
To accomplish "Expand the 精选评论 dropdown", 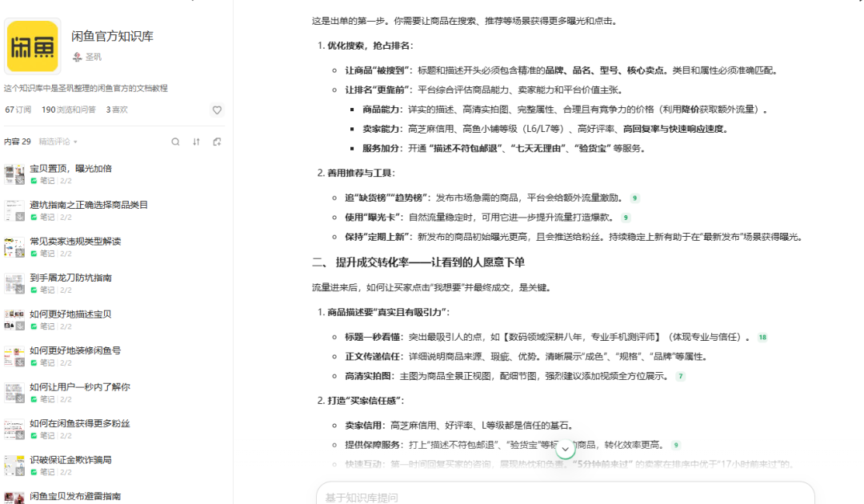I will pos(58,142).
